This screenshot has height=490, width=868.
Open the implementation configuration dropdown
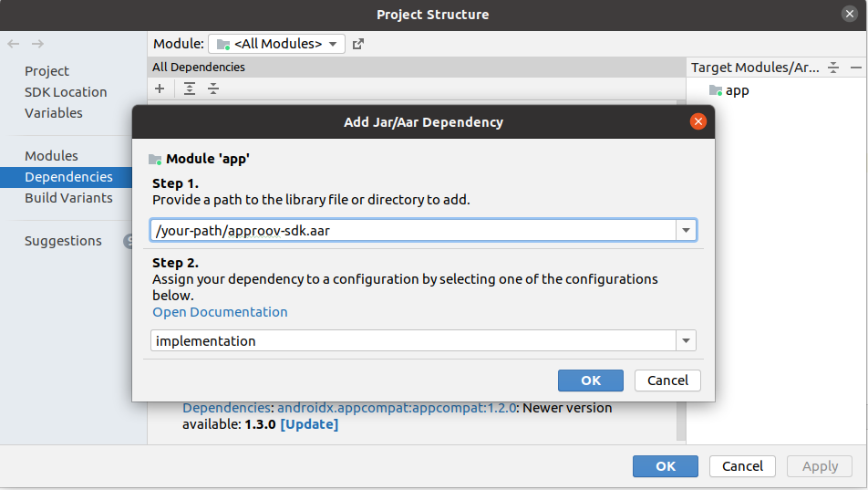(x=686, y=340)
